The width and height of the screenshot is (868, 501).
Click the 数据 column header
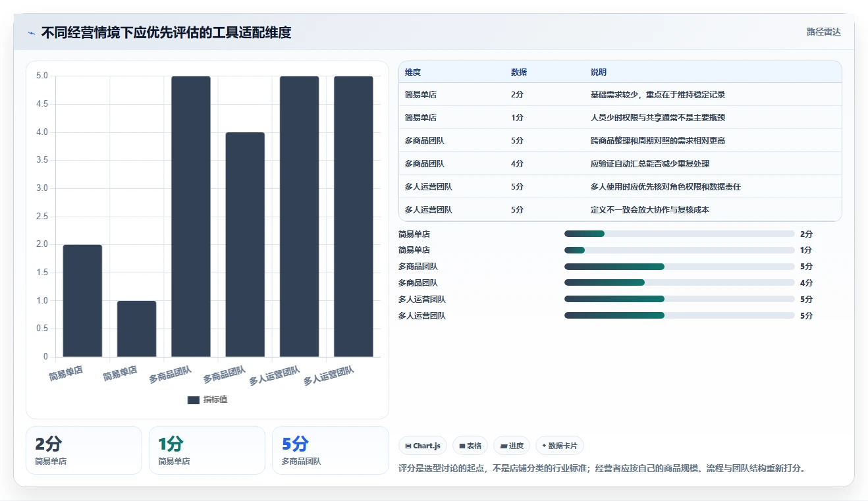[519, 72]
